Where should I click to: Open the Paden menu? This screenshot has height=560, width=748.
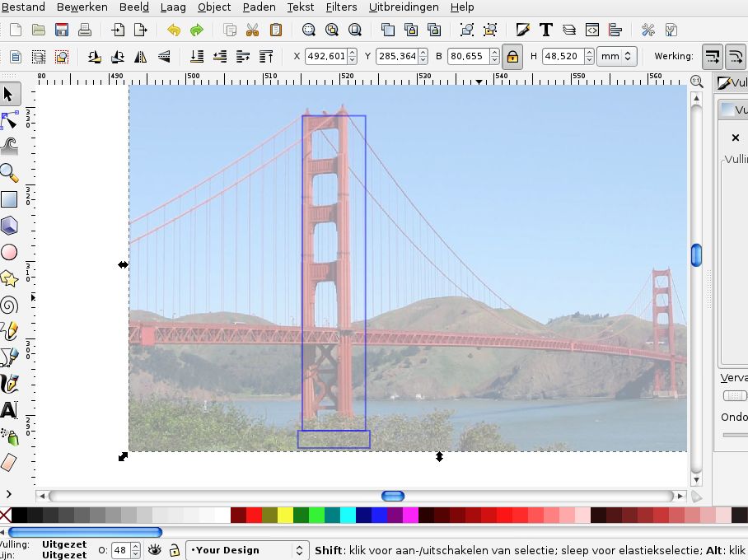259,7
